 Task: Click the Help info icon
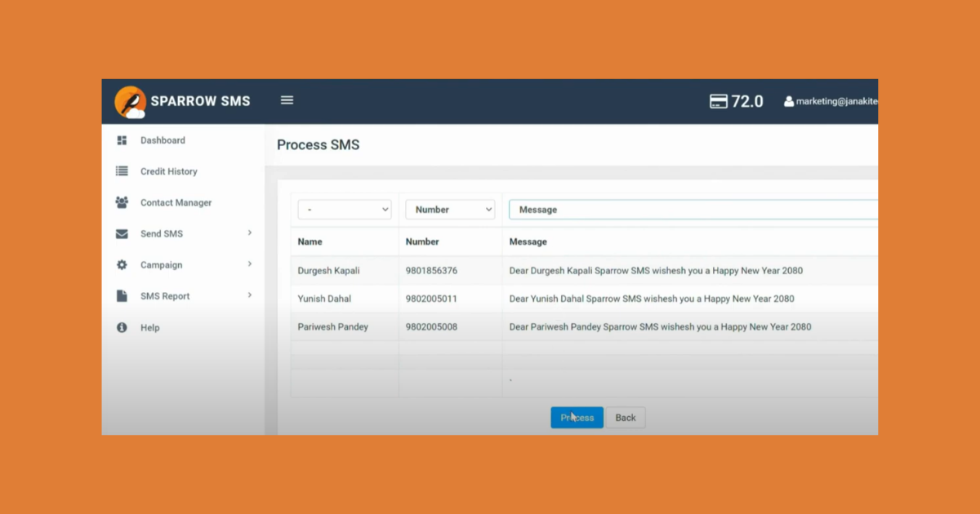point(122,328)
